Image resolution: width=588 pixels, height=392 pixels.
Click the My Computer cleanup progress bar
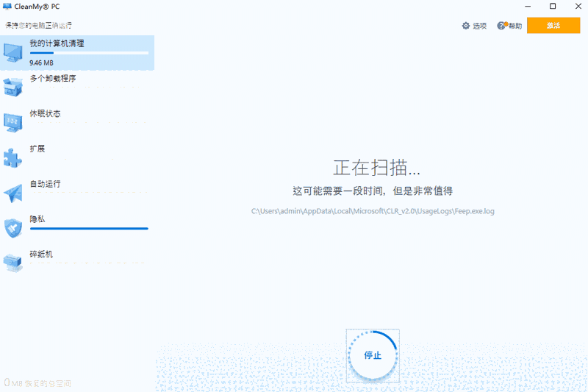point(89,53)
